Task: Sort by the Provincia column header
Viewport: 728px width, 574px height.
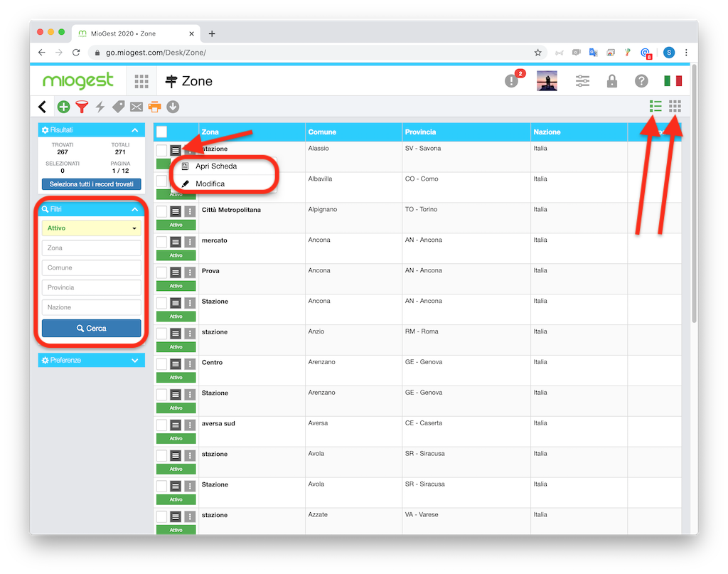Action: click(x=420, y=132)
